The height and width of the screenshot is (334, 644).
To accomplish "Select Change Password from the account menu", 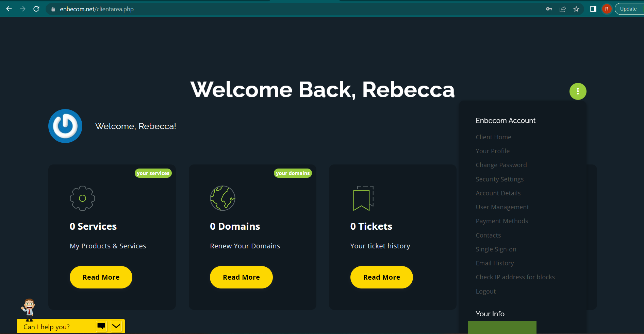I will coord(501,165).
